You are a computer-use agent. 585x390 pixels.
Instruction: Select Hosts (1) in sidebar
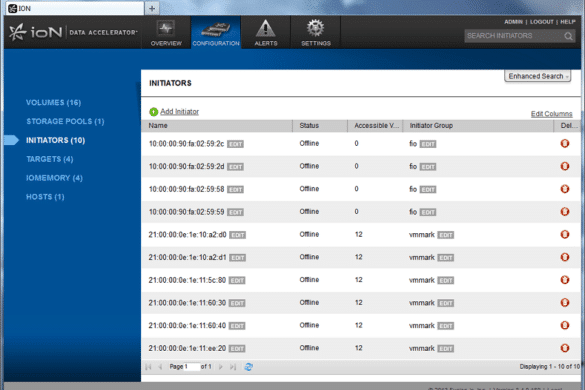[45, 197]
